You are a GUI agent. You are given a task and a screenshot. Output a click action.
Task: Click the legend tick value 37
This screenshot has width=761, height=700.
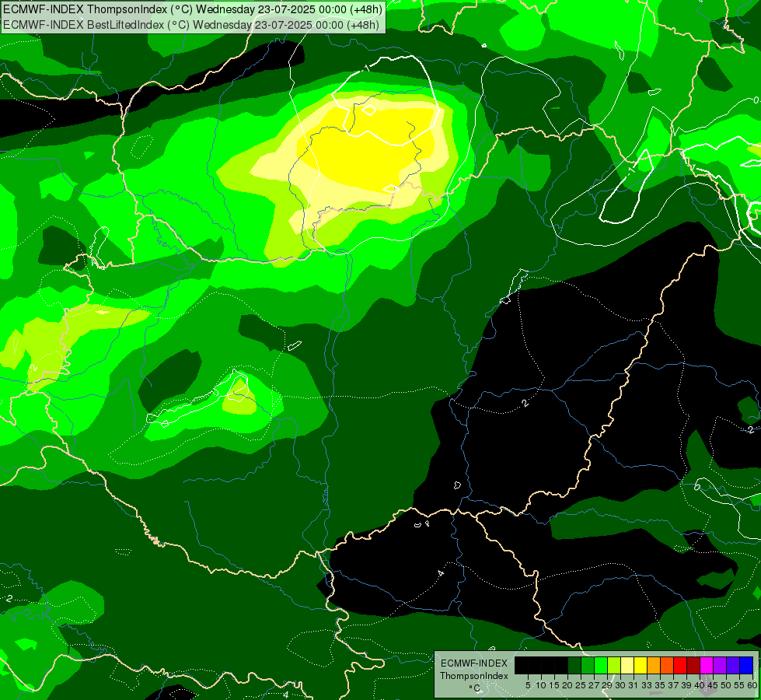[x=674, y=685]
